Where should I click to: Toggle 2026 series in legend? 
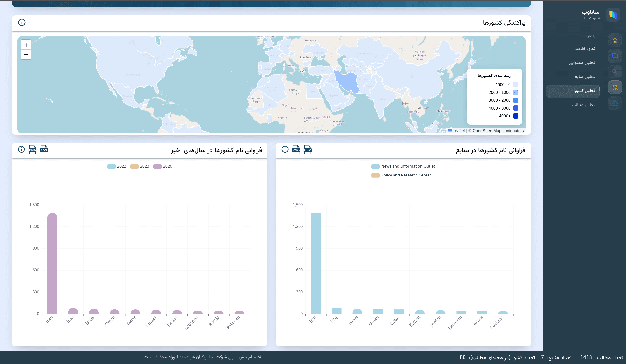(163, 166)
